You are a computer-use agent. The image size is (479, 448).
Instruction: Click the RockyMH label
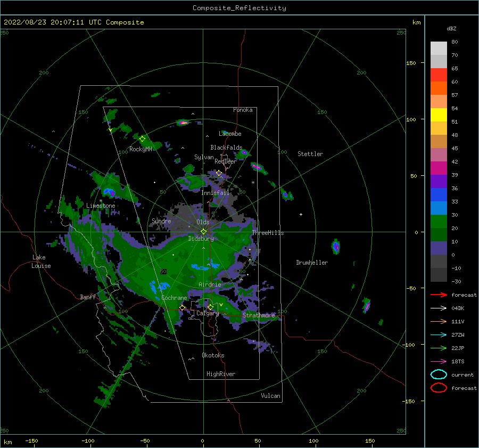point(141,149)
